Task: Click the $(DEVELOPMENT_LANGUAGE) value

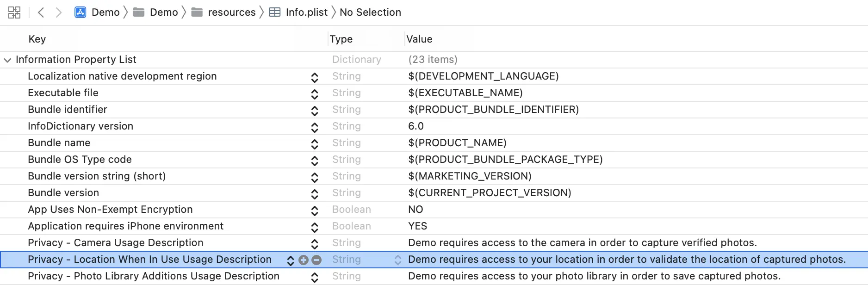Action: [484, 76]
